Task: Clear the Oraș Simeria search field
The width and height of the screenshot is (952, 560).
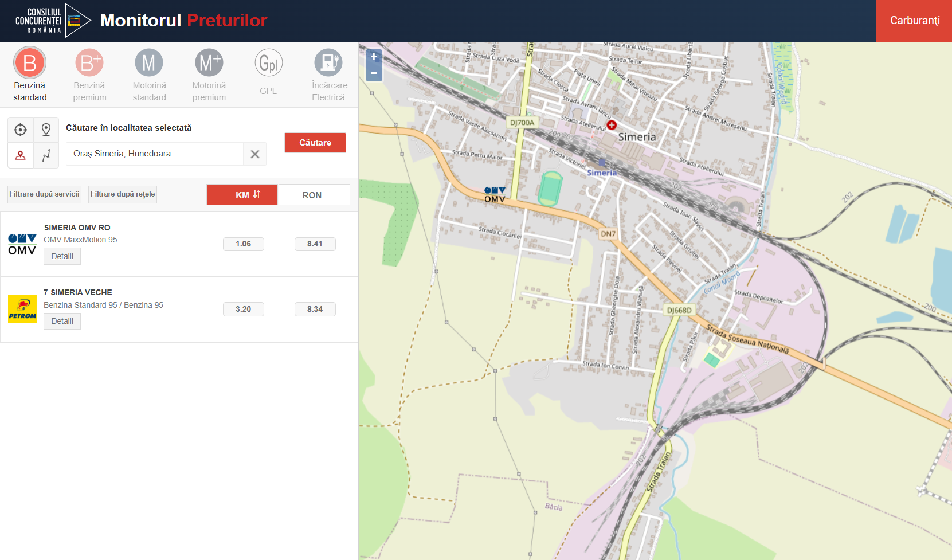Action: click(255, 154)
